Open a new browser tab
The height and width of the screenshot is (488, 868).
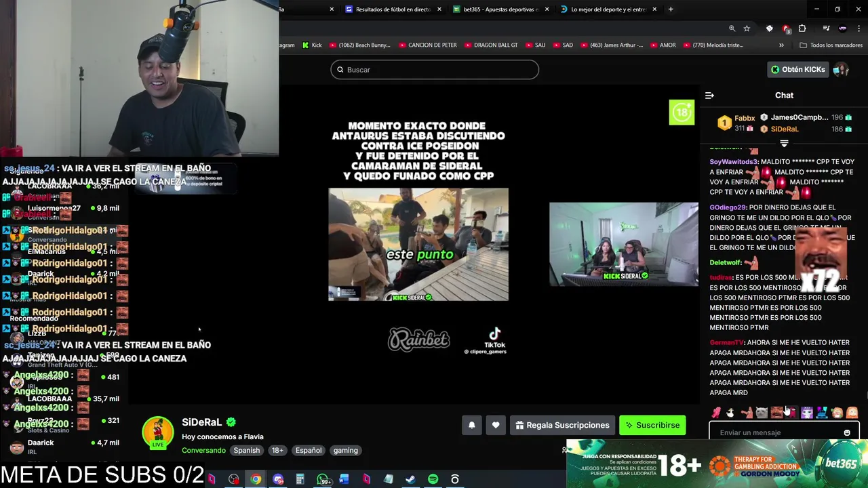click(x=671, y=9)
